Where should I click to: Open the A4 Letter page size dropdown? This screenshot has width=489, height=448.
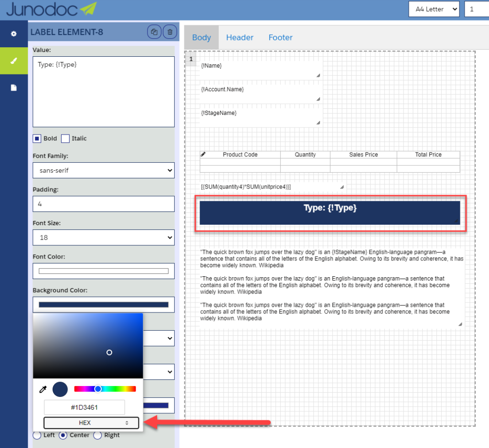coord(434,9)
